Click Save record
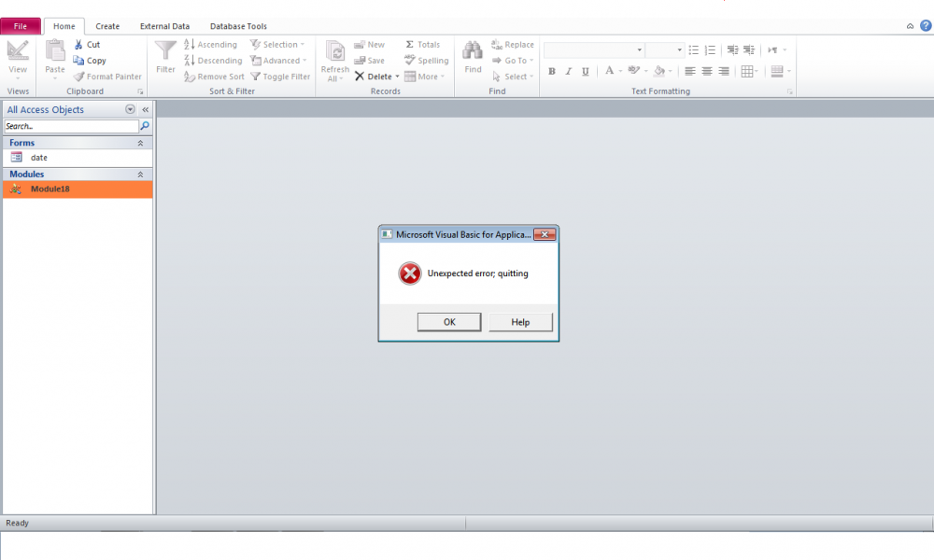934x560 pixels. [369, 61]
